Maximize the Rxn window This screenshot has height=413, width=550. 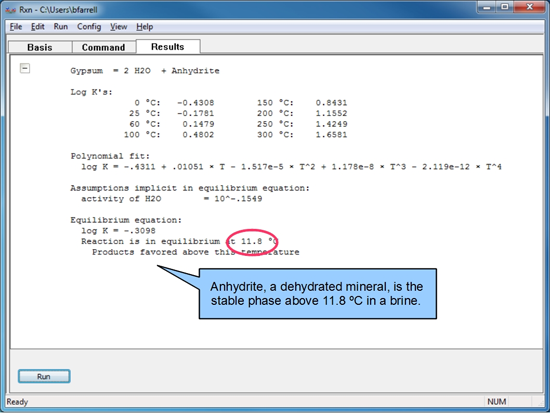click(x=505, y=7)
